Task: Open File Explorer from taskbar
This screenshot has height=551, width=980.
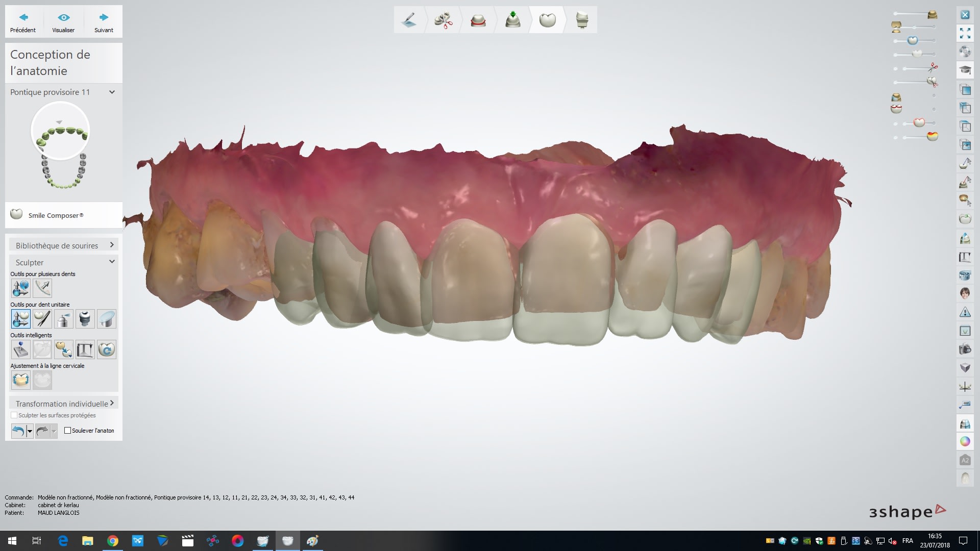Action: [x=88, y=541]
